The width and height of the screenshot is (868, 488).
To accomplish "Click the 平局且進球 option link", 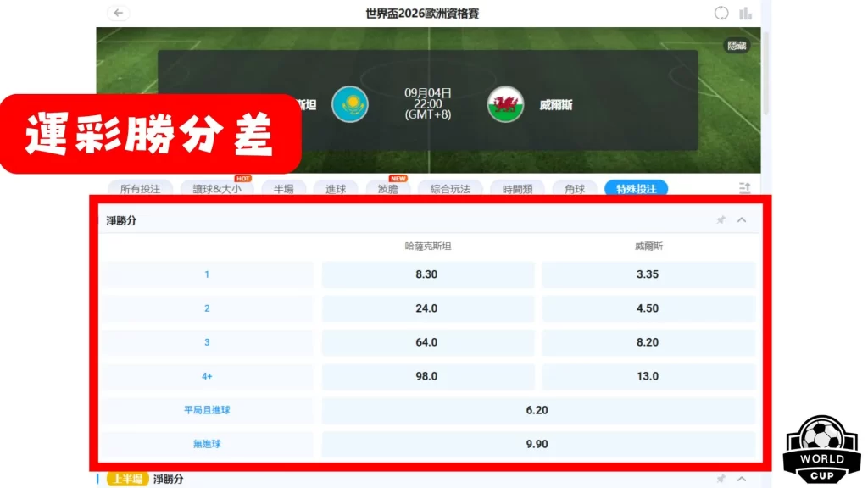I will point(208,410).
